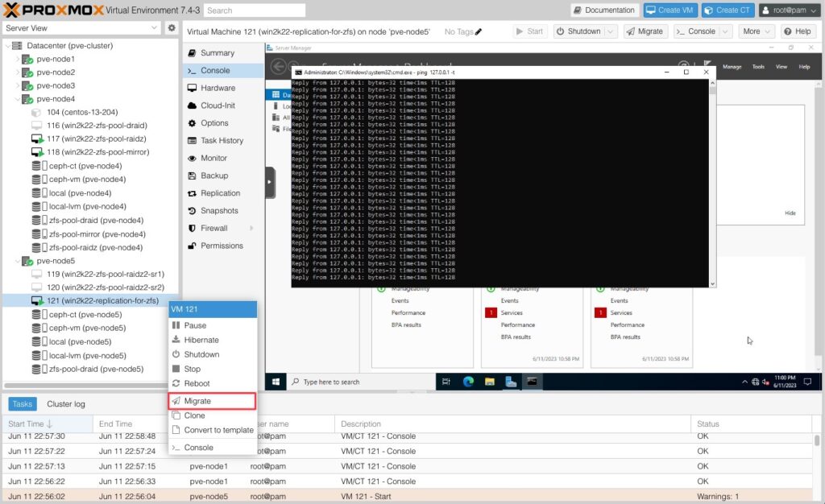Click the Create VM button
825x504 pixels.
(x=670, y=10)
